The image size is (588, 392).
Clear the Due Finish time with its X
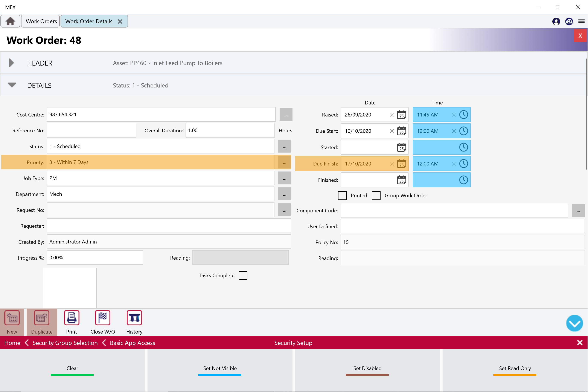click(454, 164)
